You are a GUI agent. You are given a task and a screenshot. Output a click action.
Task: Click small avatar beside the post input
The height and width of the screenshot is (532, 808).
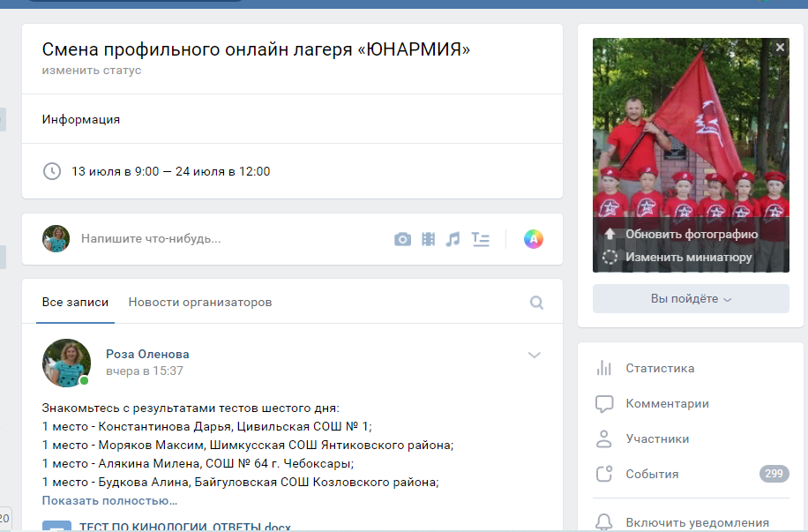(x=56, y=239)
